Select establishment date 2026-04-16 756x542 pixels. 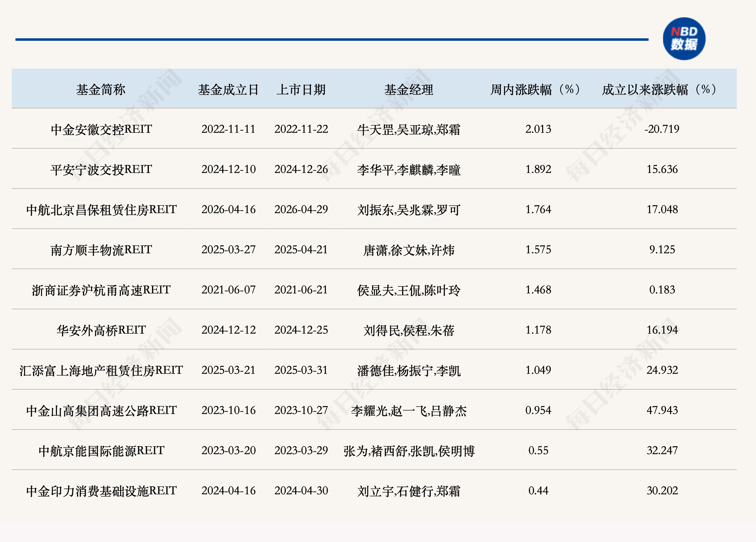[228, 209]
